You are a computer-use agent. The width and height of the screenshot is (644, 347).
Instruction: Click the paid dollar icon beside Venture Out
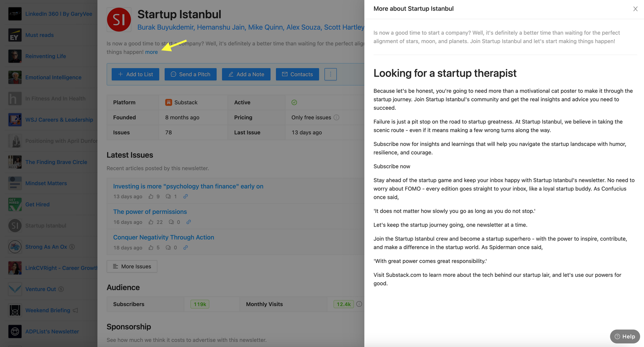(x=61, y=289)
